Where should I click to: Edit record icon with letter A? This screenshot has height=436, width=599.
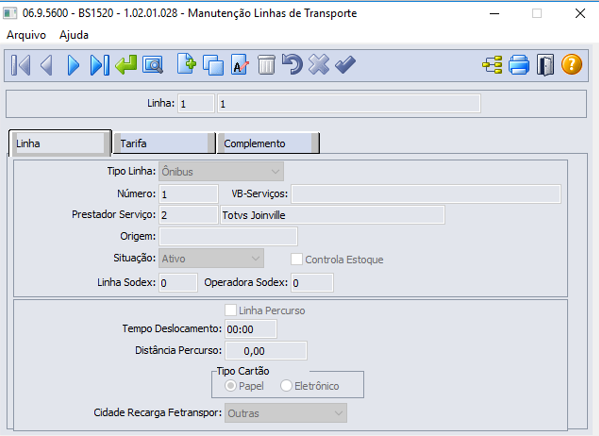[x=240, y=65]
